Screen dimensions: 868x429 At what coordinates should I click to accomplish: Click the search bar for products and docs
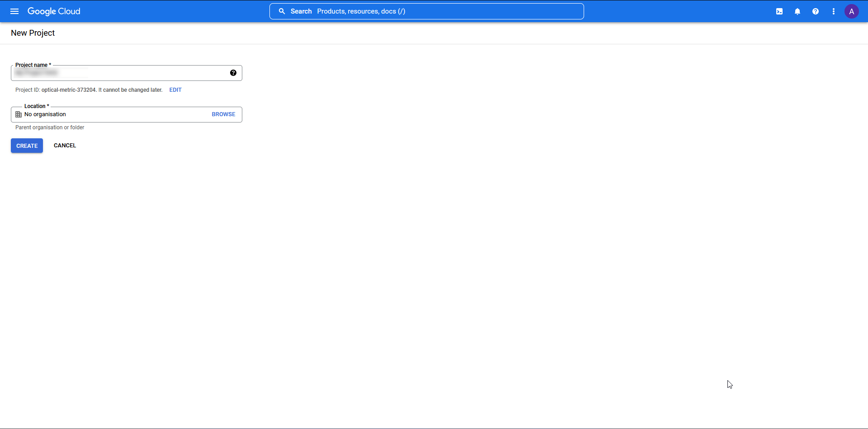pos(427,11)
